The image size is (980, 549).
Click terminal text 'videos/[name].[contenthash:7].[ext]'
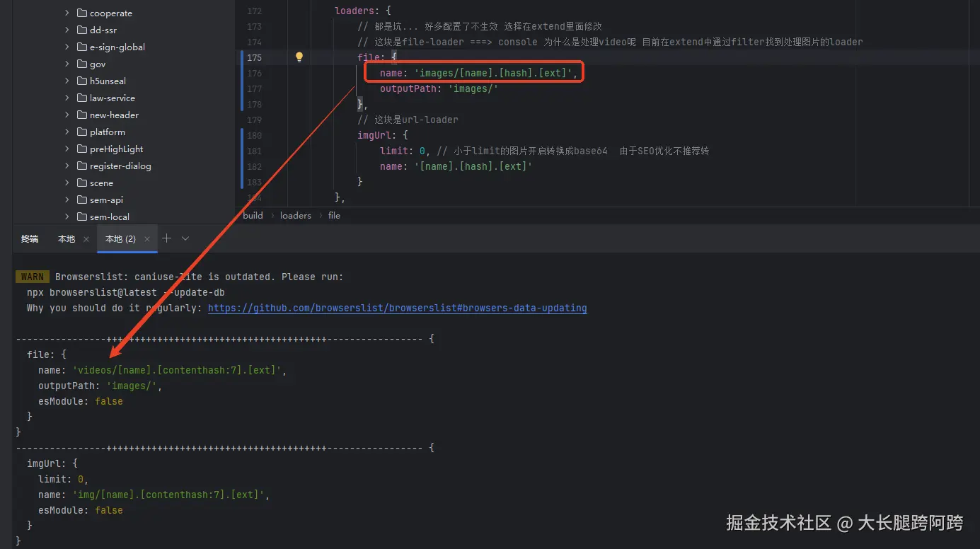pyautogui.click(x=177, y=370)
